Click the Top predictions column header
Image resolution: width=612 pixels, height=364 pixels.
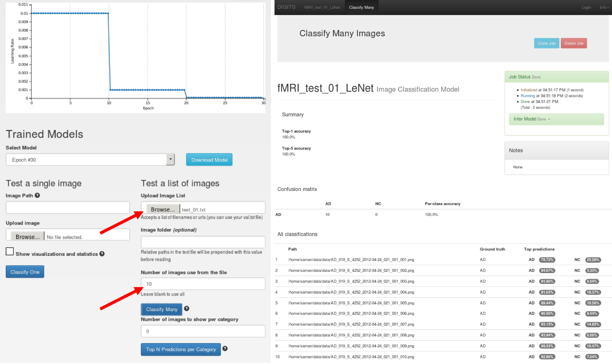[x=539, y=249]
